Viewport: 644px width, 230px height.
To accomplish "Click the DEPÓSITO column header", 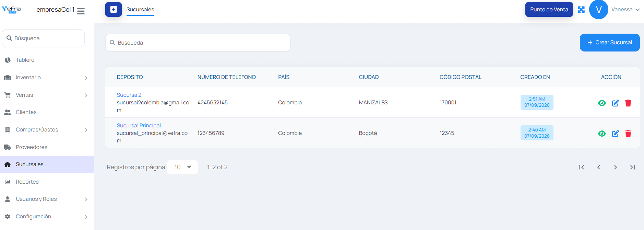I will (130, 77).
